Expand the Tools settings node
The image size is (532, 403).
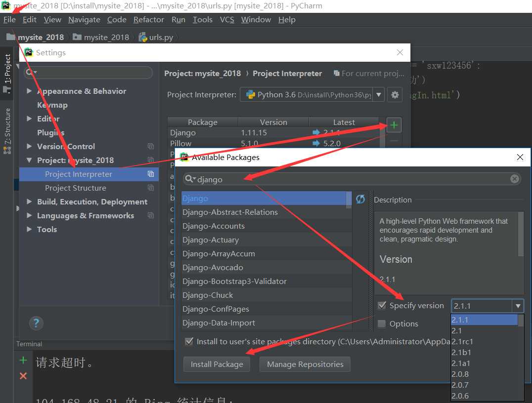coord(29,229)
